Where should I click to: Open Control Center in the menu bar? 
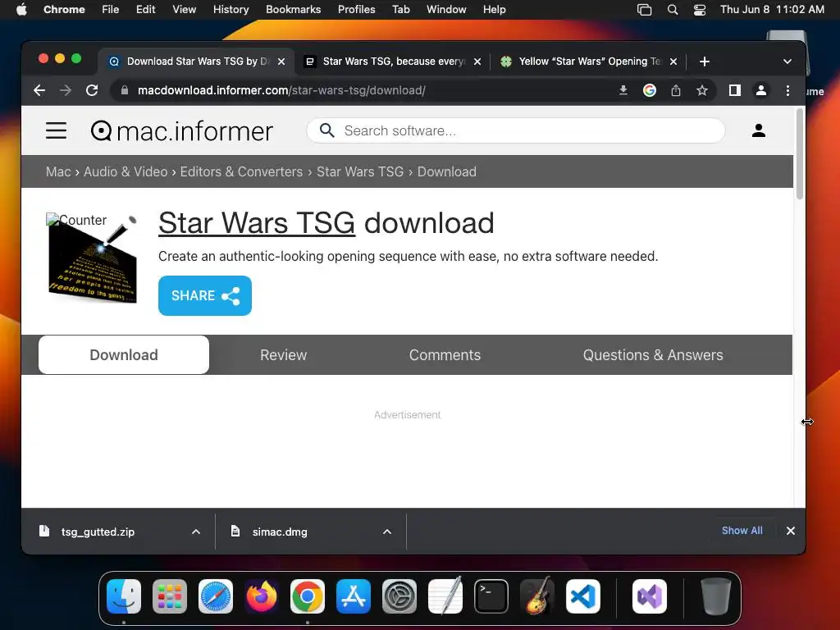click(699, 10)
